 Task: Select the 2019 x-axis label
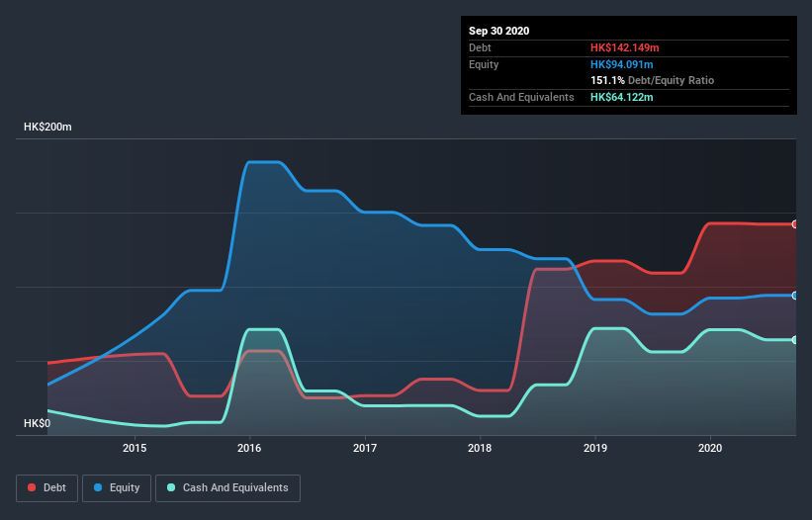[x=595, y=448]
